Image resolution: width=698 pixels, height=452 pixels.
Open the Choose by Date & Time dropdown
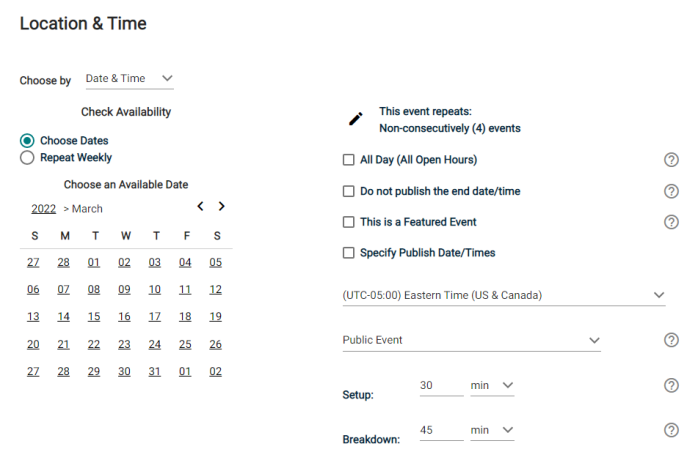click(130, 79)
